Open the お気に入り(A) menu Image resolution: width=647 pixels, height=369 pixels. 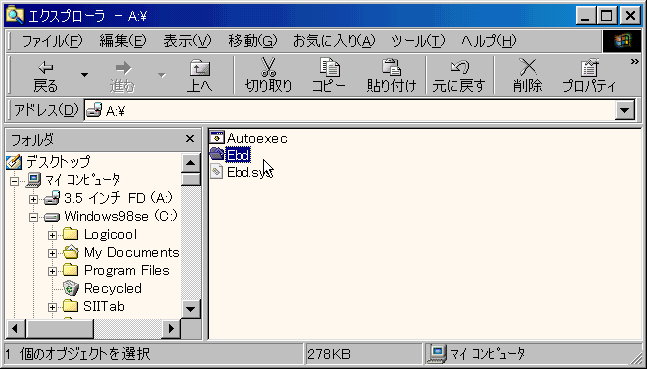[x=334, y=41]
